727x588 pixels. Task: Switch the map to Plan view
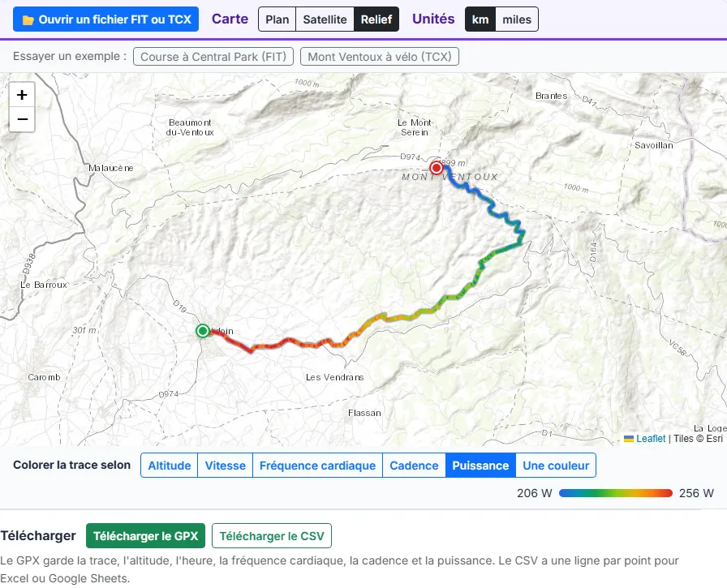click(x=277, y=19)
